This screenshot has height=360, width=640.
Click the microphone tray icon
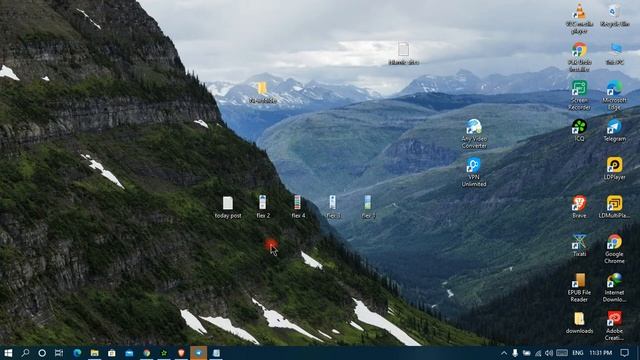click(x=515, y=353)
